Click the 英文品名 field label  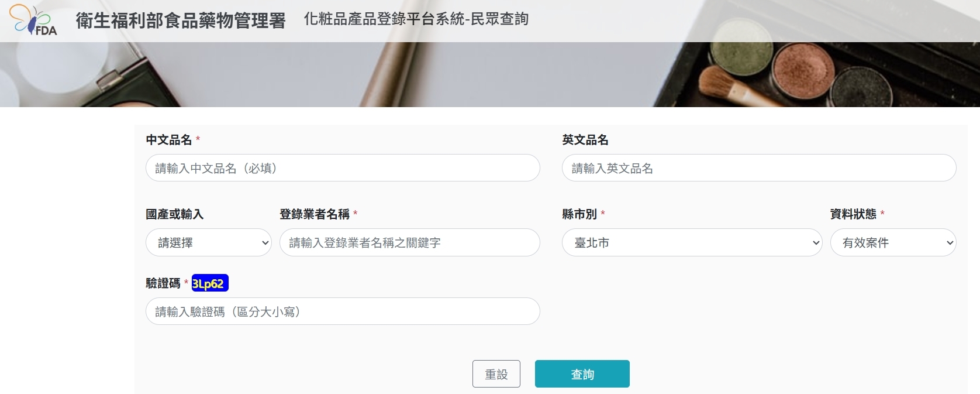tap(585, 140)
